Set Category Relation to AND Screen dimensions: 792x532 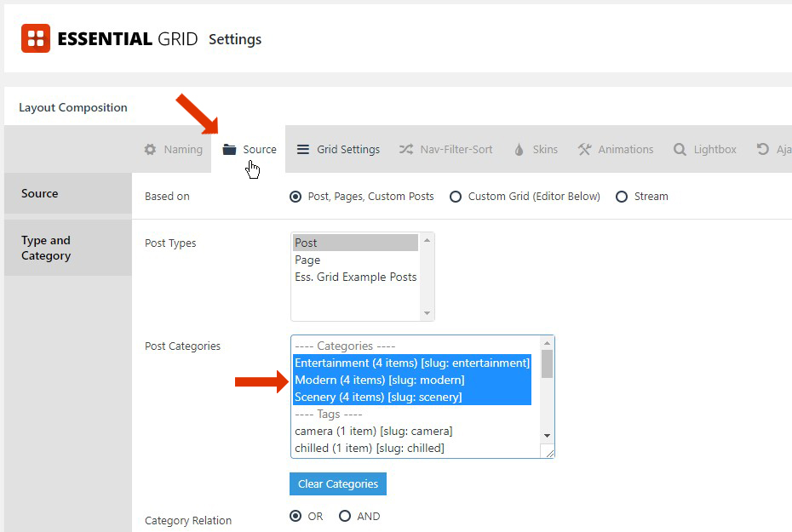pyautogui.click(x=345, y=516)
